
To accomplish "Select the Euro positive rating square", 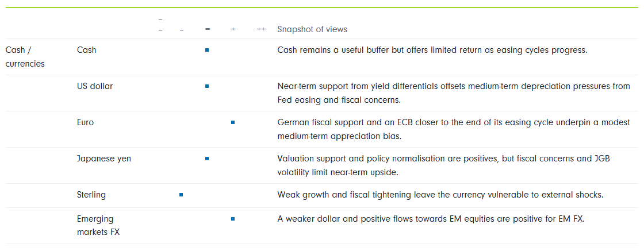I will (233, 122).
